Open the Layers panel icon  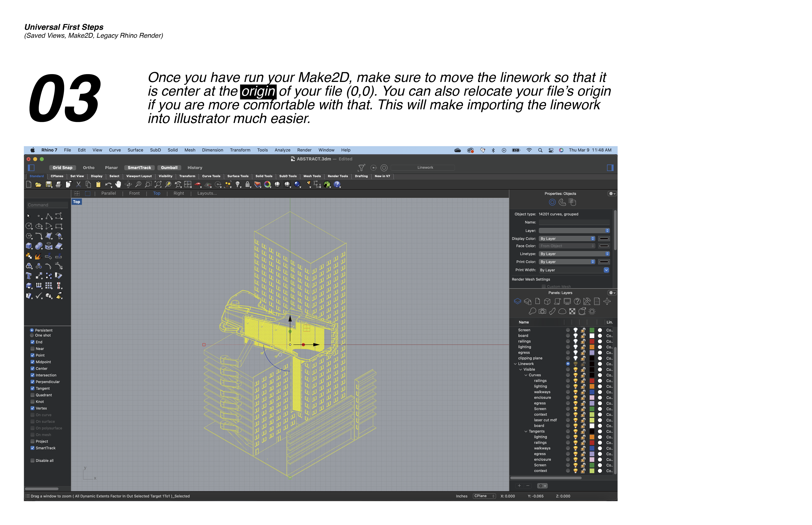point(517,301)
